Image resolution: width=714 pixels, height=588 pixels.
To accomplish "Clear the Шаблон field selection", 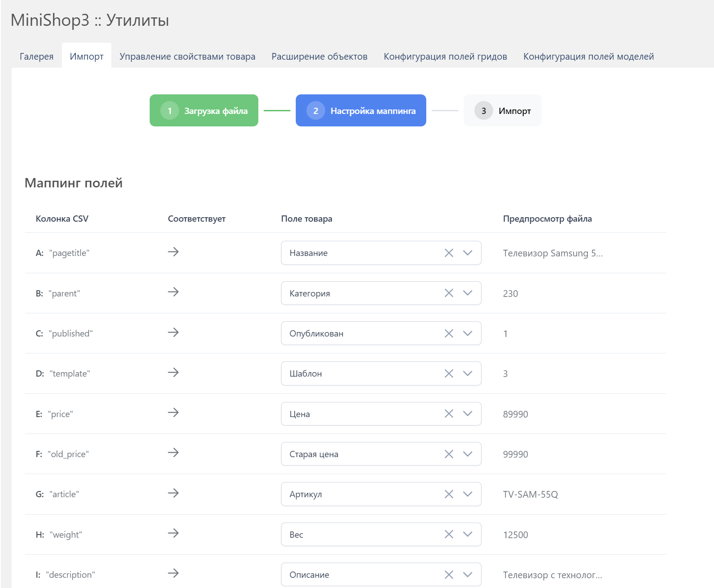I will [449, 373].
